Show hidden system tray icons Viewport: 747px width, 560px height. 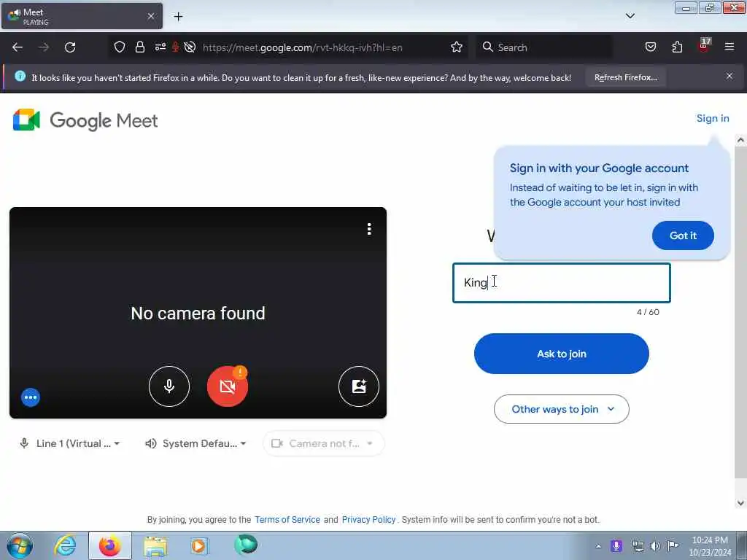point(598,546)
